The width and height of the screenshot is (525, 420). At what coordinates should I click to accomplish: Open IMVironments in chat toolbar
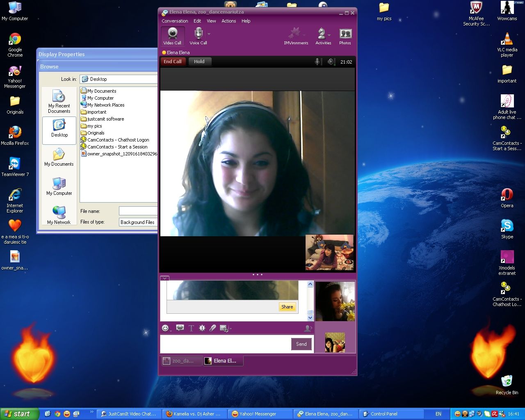296,36
